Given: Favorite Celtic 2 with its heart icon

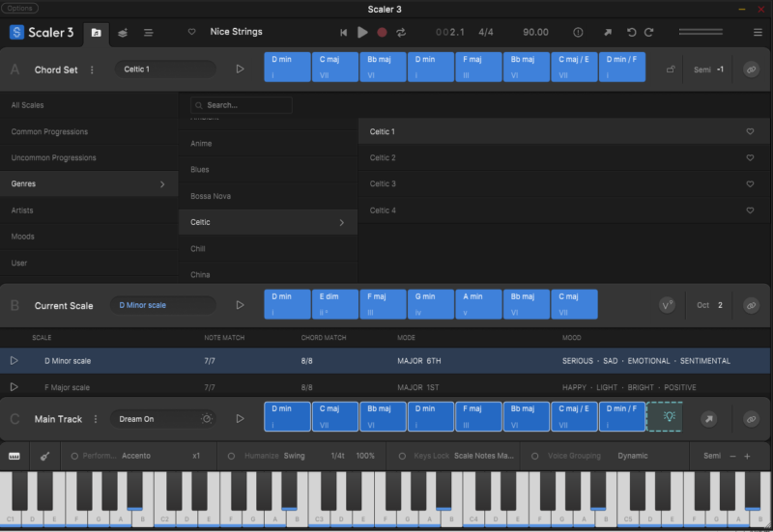Looking at the screenshot, I should point(750,157).
